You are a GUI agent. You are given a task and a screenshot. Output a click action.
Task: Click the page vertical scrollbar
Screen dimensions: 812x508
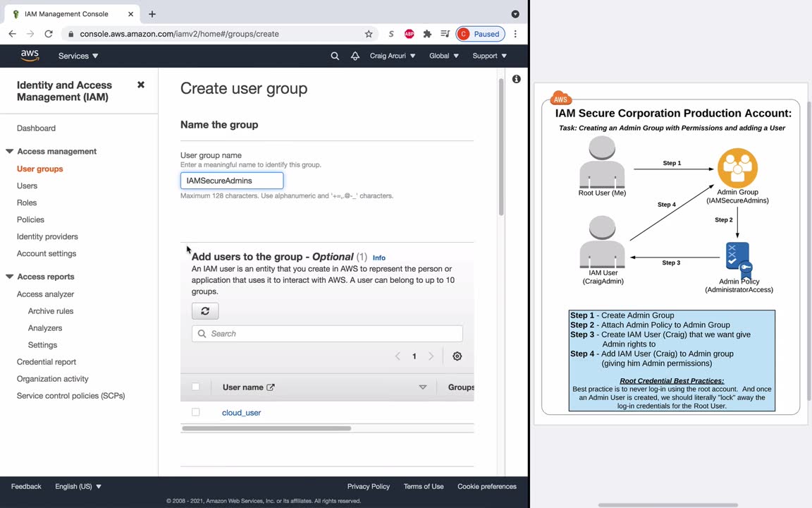click(500, 147)
